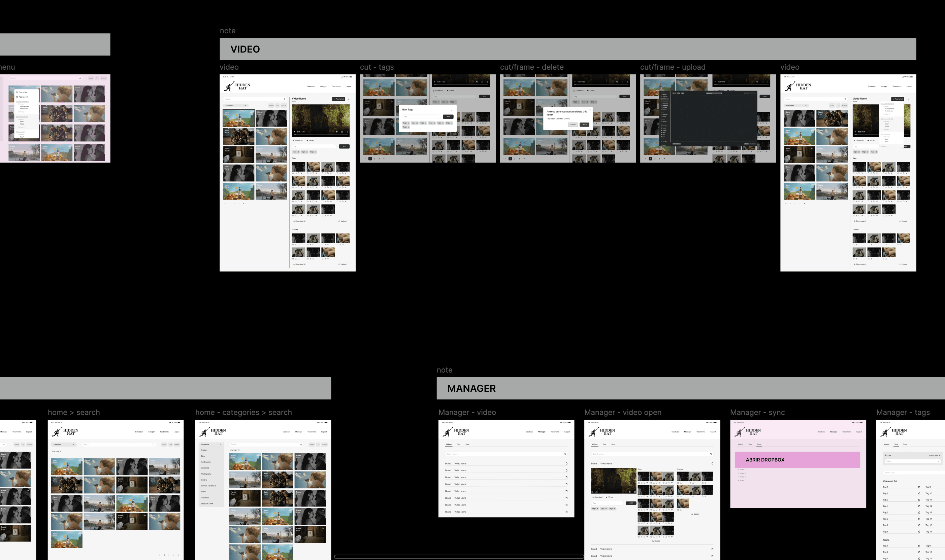Toggle the Video filter chip in leftmost video frame
Viewport: 945px width, 560px height.
271,105
